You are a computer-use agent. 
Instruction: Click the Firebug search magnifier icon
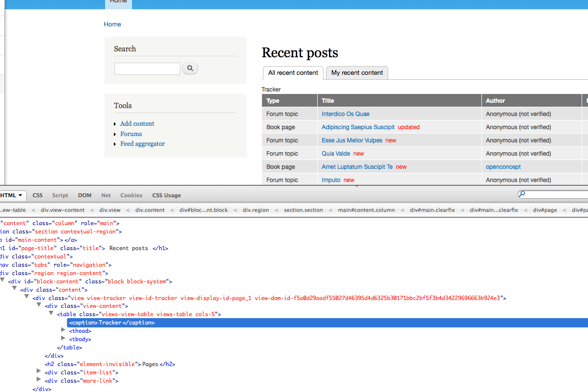point(522,194)
